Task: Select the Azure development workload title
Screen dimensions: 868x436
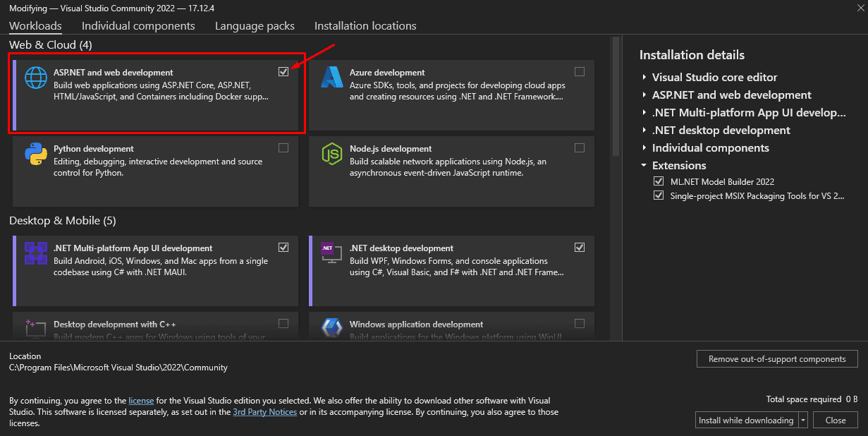Action: [387, 72]
